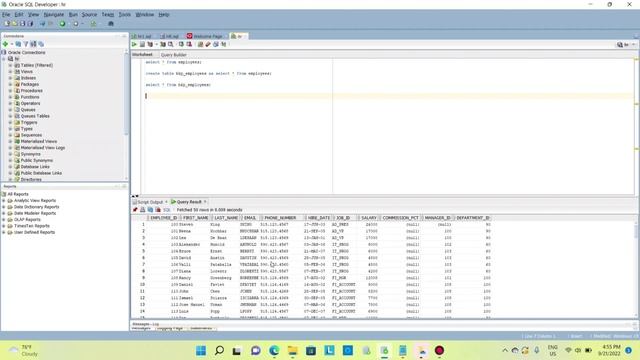Image resolution: width=640 pixels, height=360 pixels.
Task: Click the Refresh icon in Query Result toolbar
Action: (x=150, y=210)
